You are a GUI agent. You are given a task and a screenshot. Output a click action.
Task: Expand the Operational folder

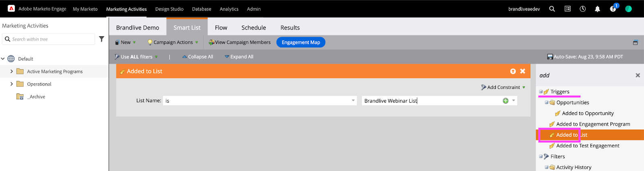click(12, 84)
